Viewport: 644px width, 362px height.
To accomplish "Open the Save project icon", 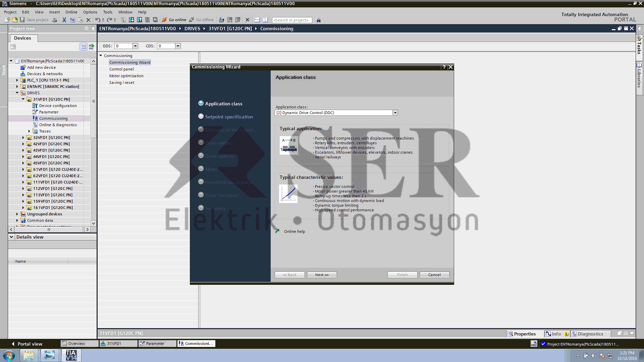I will coord(22,20).
